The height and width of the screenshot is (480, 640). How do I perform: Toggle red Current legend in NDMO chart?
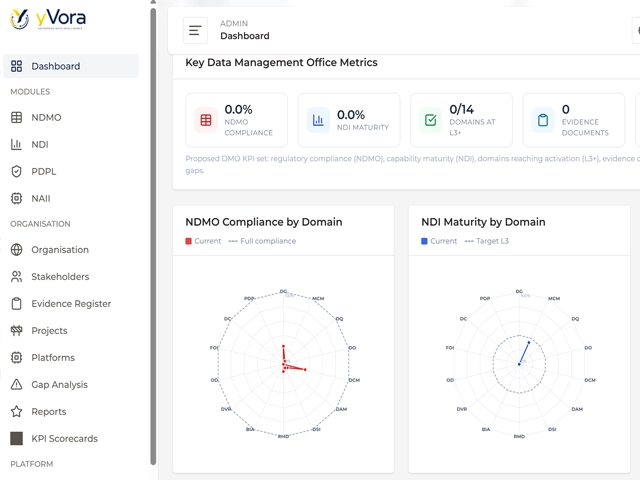(203, 241)
